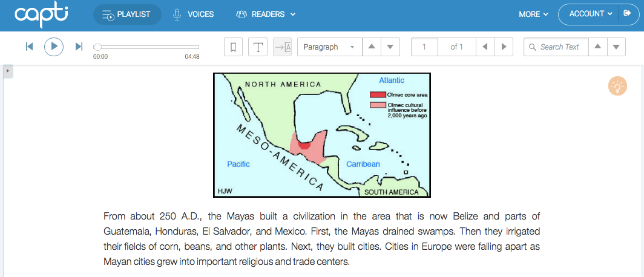This screenshot has height=277, width=644.
Task: Click the sign out icon
Action: (x=627, y=13)
